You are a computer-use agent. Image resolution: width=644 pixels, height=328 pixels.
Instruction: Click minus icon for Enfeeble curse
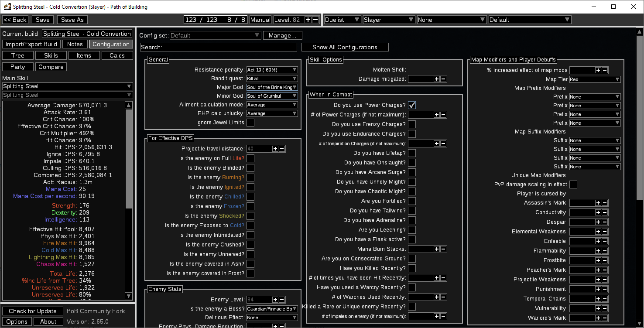(x=605, y=241)
